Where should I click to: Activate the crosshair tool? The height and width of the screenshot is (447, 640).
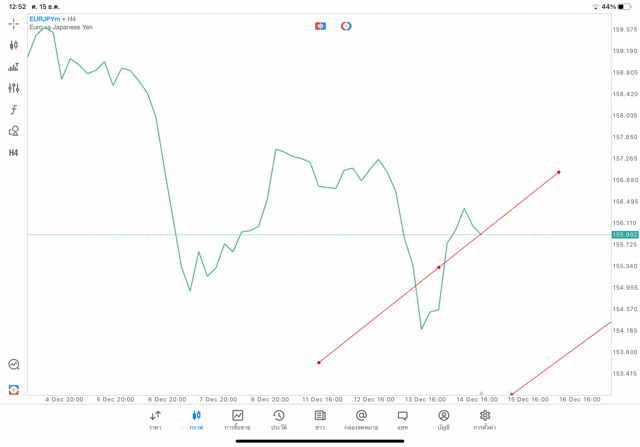[13, 24]
